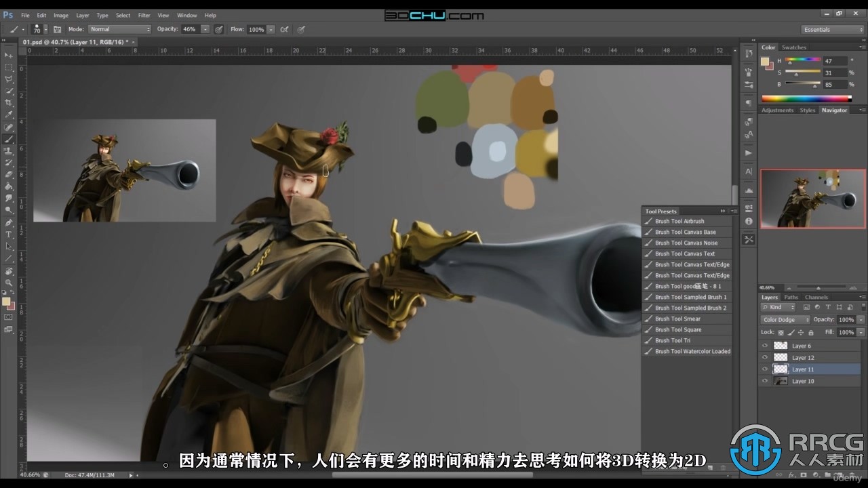Select the Healing Brush tool
The width and height of the screenshot is (868, 488).
[x=9, y=127]
